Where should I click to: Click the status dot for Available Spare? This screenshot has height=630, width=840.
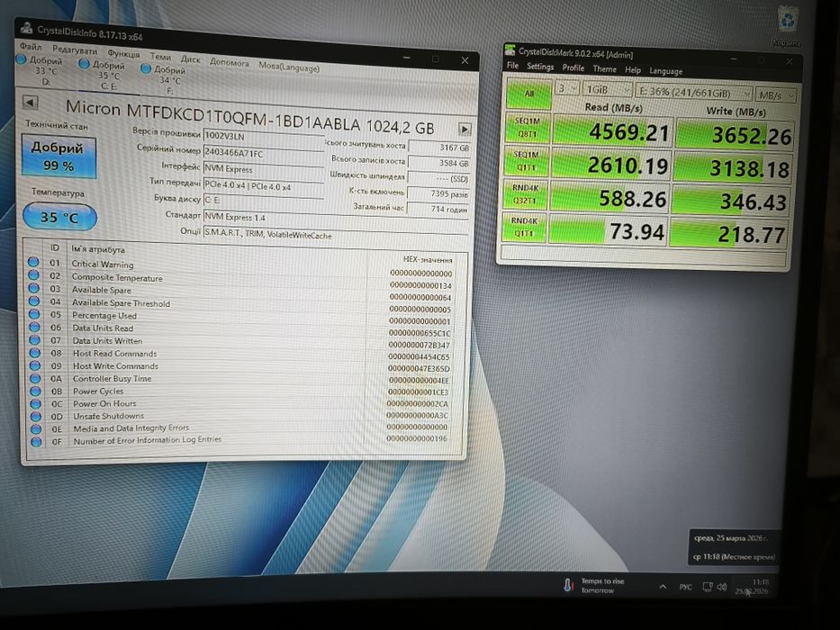(x=33, y=288)
